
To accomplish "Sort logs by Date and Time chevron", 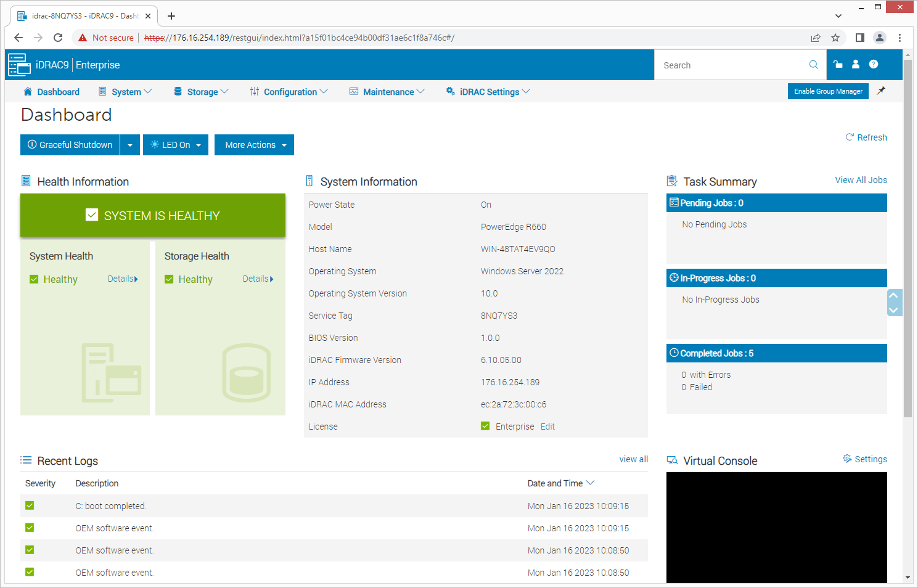I will (x=590, y=483).
